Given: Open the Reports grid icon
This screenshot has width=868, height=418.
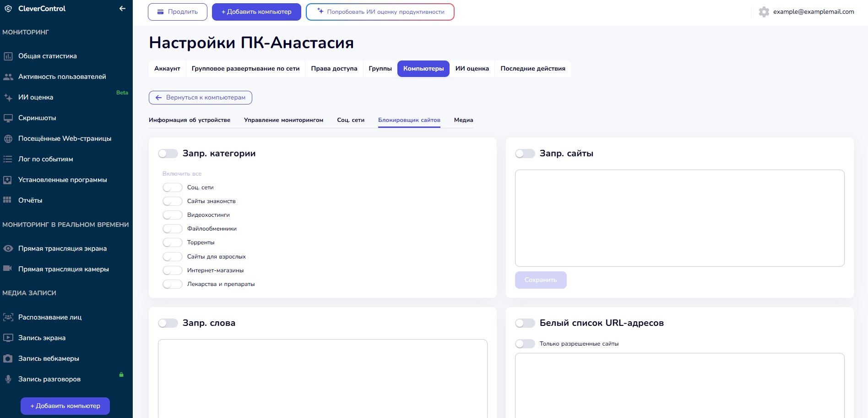Looking at the screenshot, I should click(7, 200).
